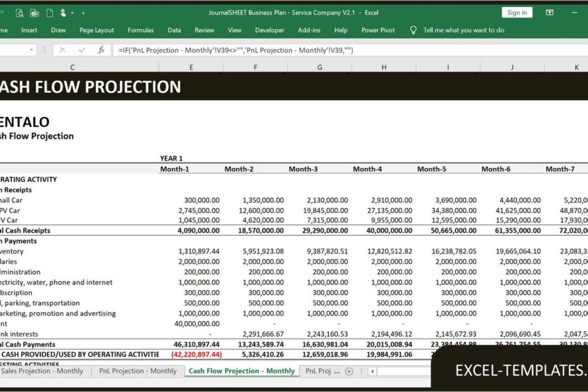Select the PnL Projection - Monthly sheet tab
588x392 pixels.
tap(137, 372)
